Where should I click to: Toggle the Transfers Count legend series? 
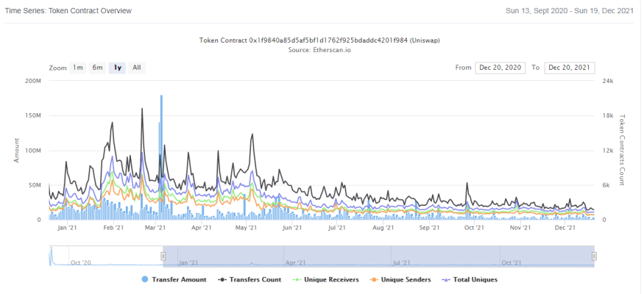(250, 279)
